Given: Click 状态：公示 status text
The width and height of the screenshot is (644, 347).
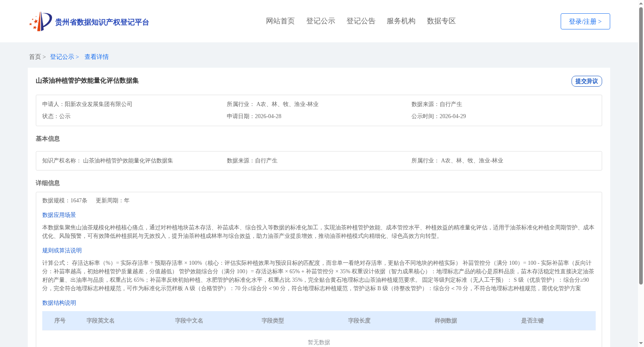Looking at the screenshot, I should click(56, 116).
